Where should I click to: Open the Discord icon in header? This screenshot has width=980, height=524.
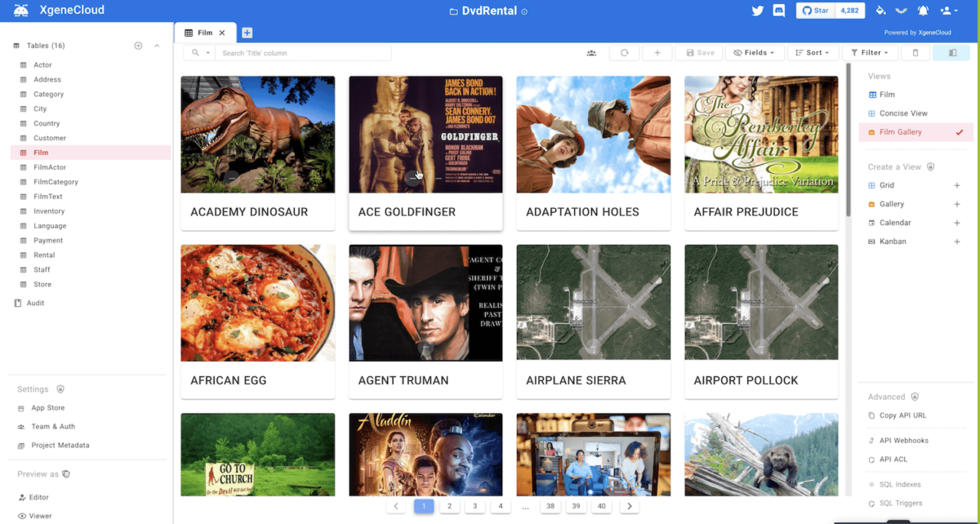coord(778,11)
